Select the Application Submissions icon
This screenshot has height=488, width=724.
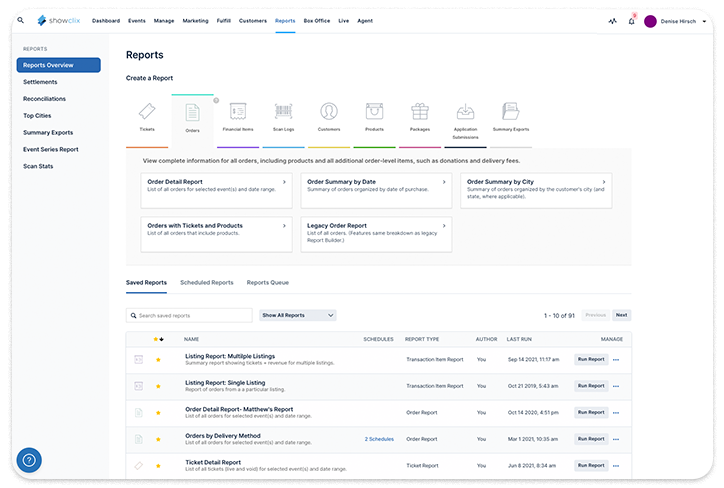465,111
